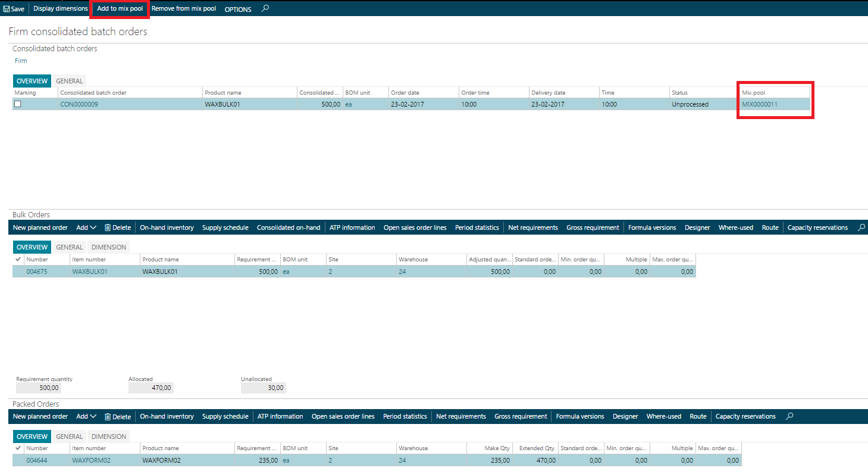Switch to the GENERAL tab of consolidated orders
Viewport: 868px width, 474px height.
[70, 80]
